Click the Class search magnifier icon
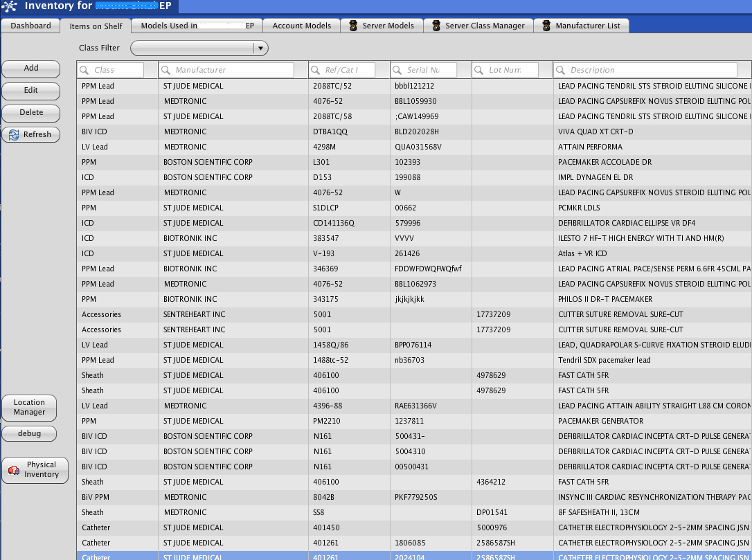752x560 pixels. click(84, 70)
